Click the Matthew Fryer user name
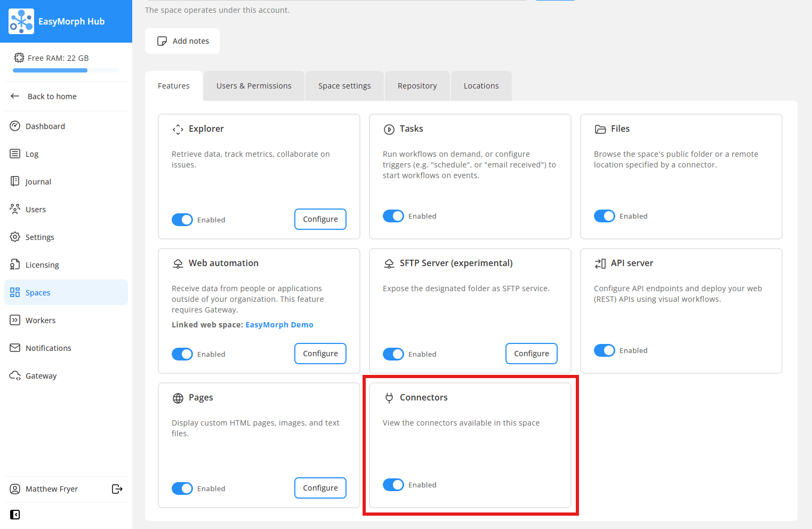Image resolution: width=812 pixels, height=529 pixels. click(52, 489)
